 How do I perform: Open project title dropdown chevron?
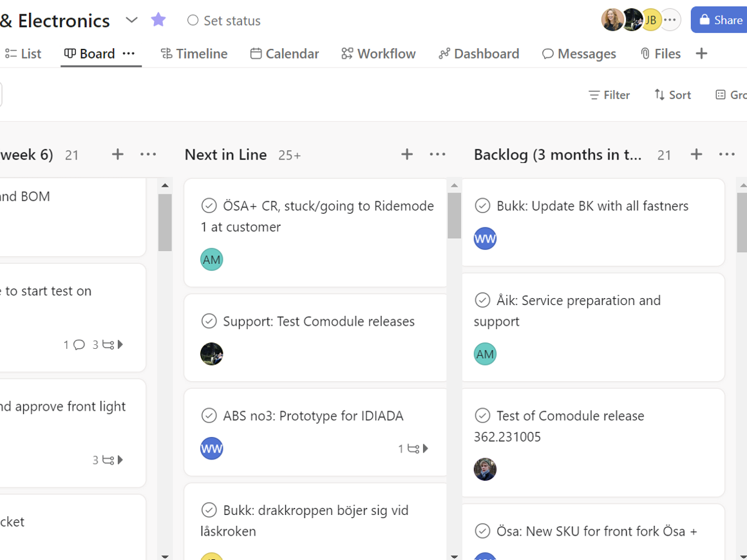pos(131,20)
